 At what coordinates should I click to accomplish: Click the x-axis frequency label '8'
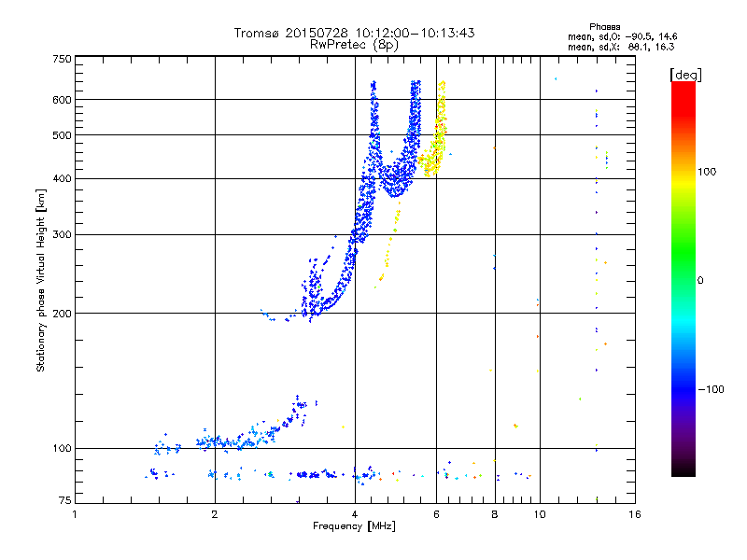[x=495, y=514]
